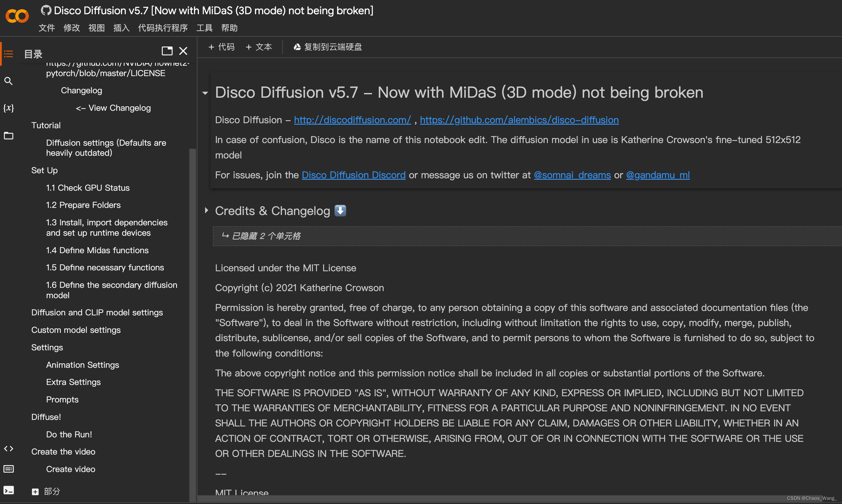The height and width of the screenshot is (504, 842).
Task: Click the 修改 menu item
Action: pos(71,28)
